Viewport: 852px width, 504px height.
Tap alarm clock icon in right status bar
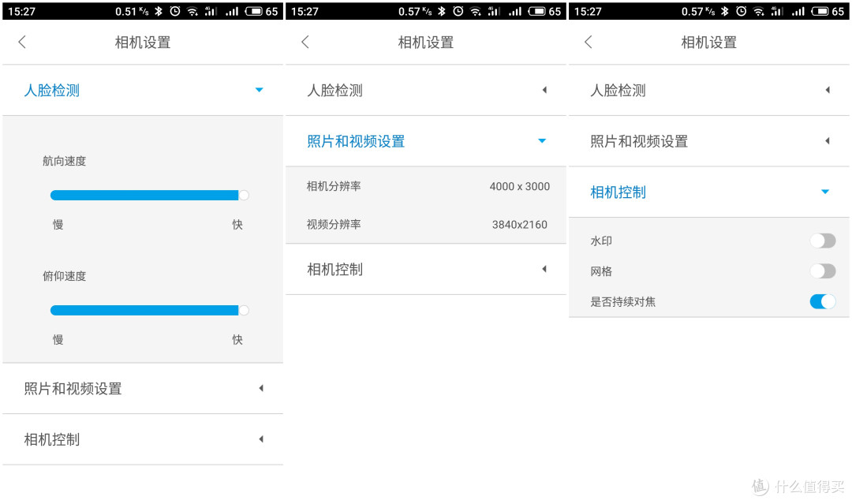(x=741, y=11)
